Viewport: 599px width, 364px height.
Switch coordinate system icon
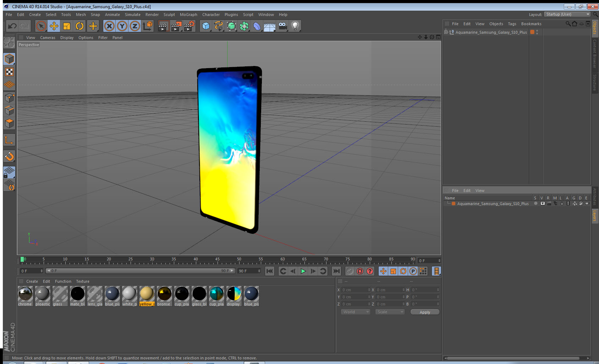148,26
